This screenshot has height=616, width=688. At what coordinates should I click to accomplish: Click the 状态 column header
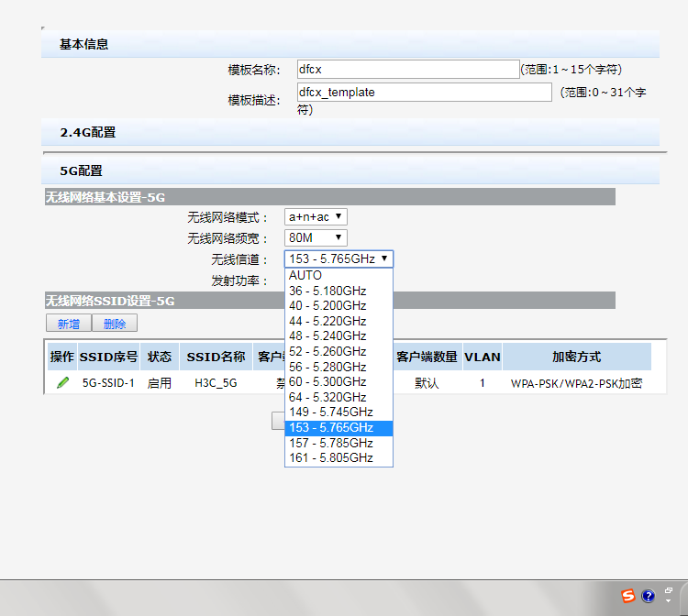click(x=160, y=357)
